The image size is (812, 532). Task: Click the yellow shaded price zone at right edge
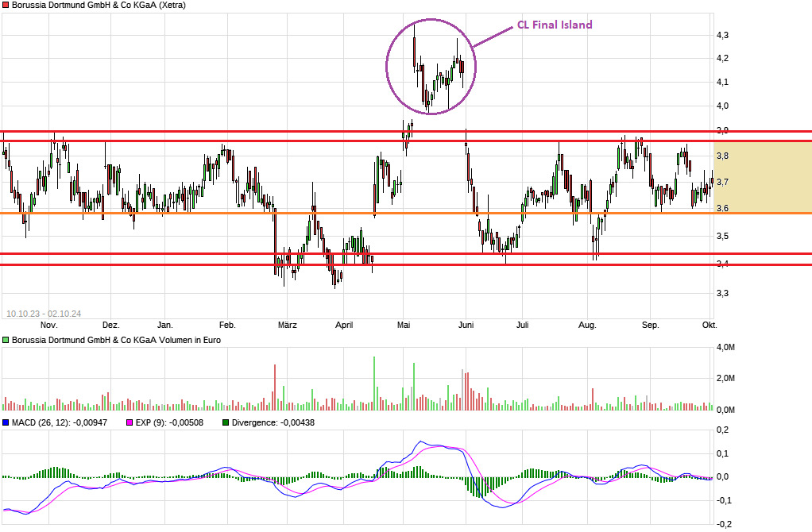(x=763, y=177)
